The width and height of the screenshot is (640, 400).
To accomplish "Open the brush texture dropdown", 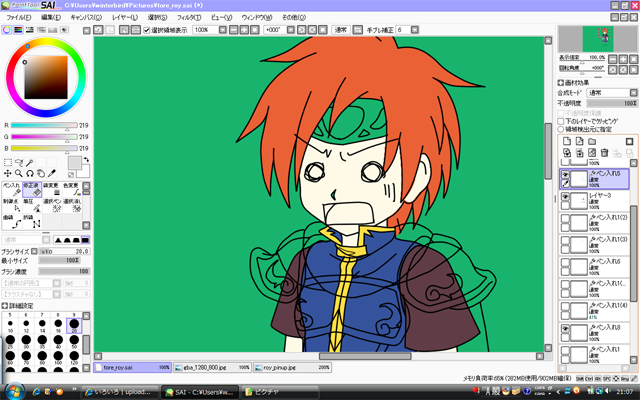I will pyautogui.click(x=57, y=294).
